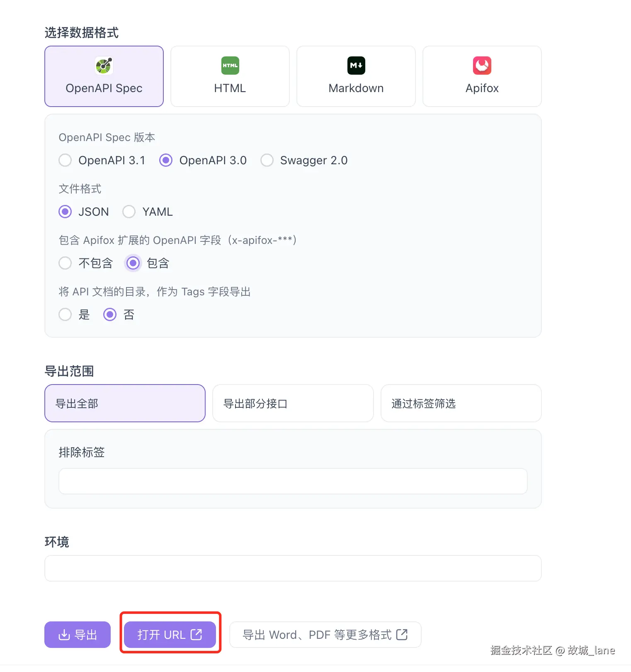Viewport: 631px width, 672px height.
Task: Open the 排除标签 tag selector
Action: [x=293, y=481]
